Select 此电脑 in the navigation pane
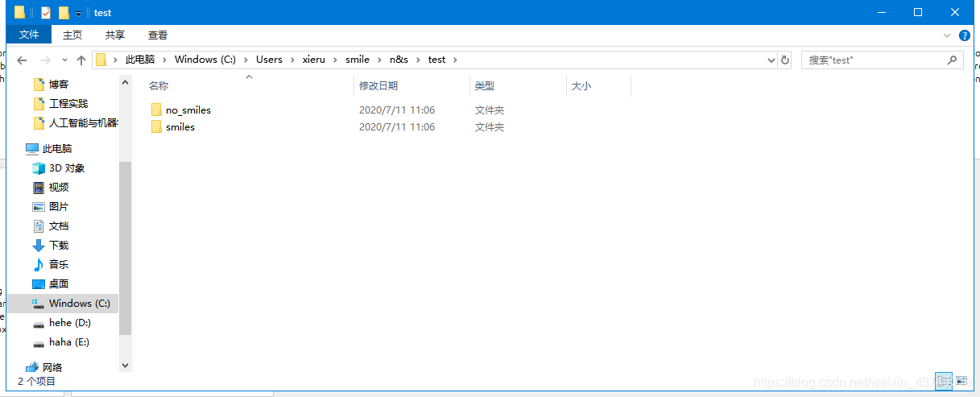 coord(57,148)
